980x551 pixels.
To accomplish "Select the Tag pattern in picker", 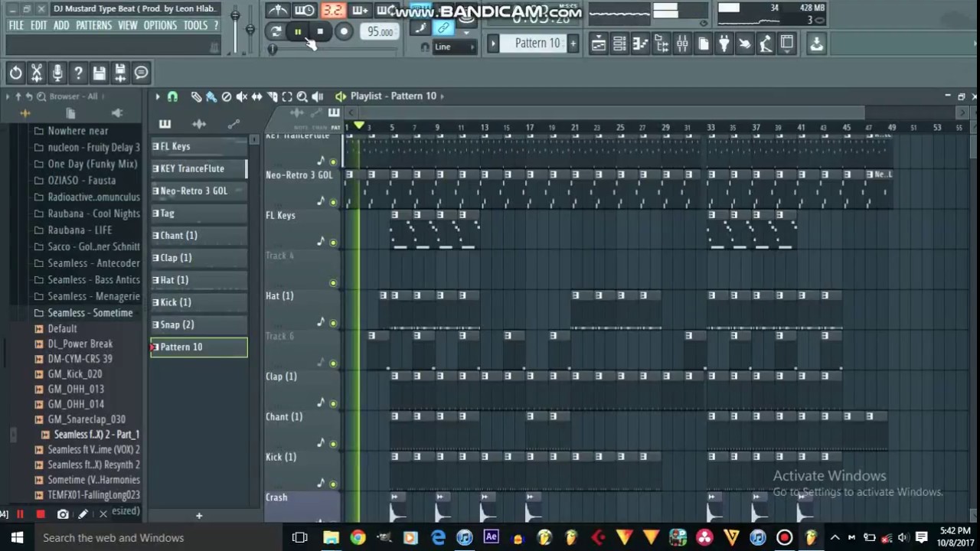I will (x=199, y=213).
